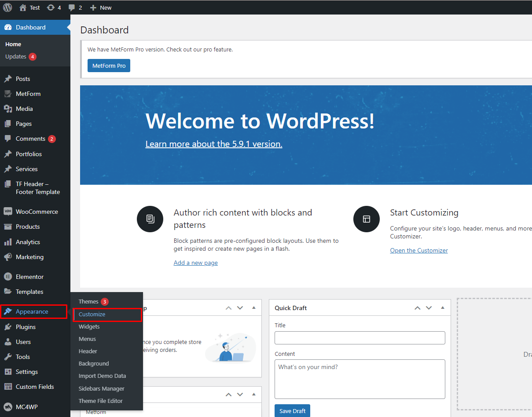
Task: Click the Products box icon
Action: (8, 227)
